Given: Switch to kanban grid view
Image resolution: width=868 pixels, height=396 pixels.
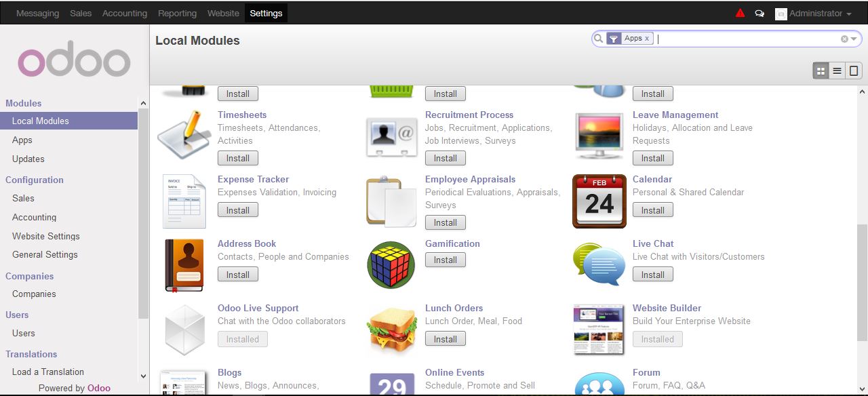Looking at the screenshot, I should (821, 71).
